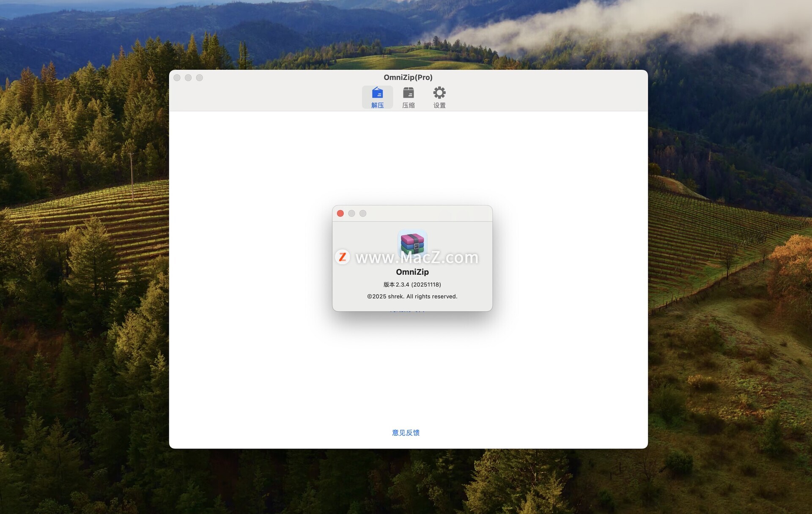This screenshot has height=514, width=812.
Task: Open the 设置 settings gear
Action: [x=439, y=97]
